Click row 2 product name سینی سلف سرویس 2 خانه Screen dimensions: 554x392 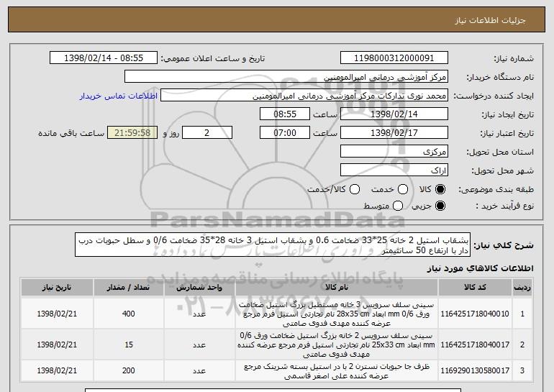point(337,345)
